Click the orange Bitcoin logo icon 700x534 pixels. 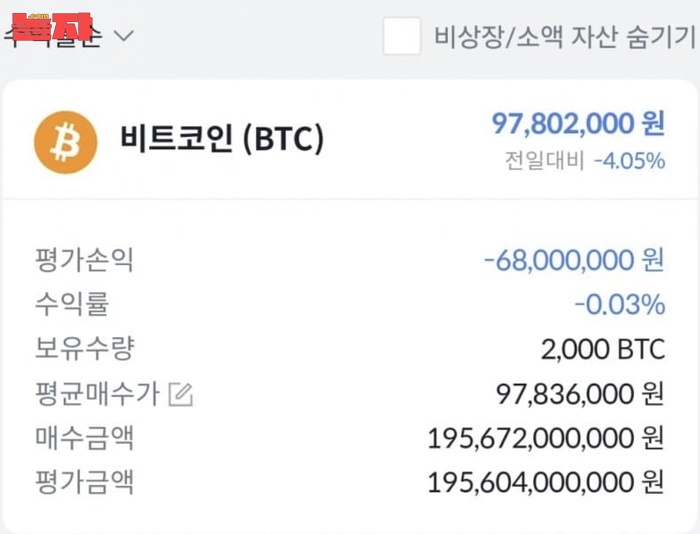[66, 142]
